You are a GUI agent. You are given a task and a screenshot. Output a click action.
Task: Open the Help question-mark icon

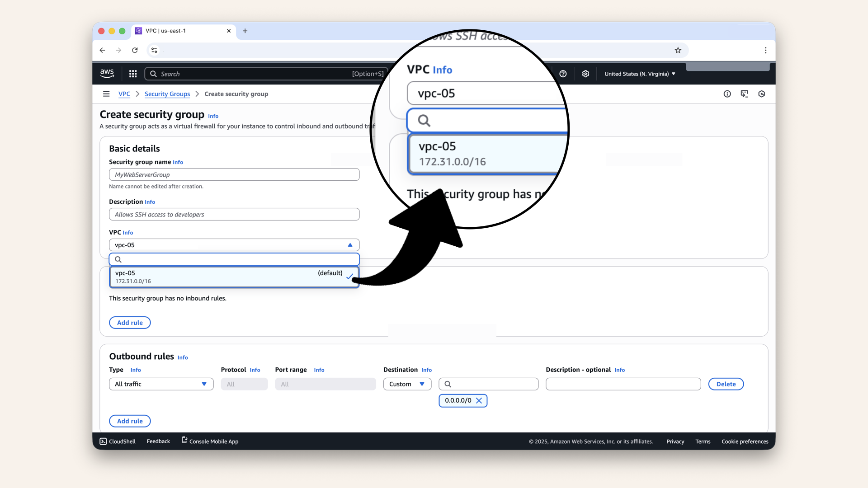(x=563, y=74)
